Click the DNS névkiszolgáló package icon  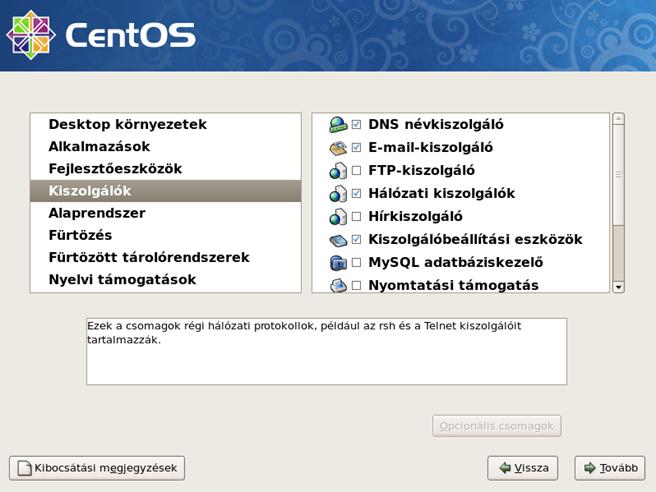(338, 125)
